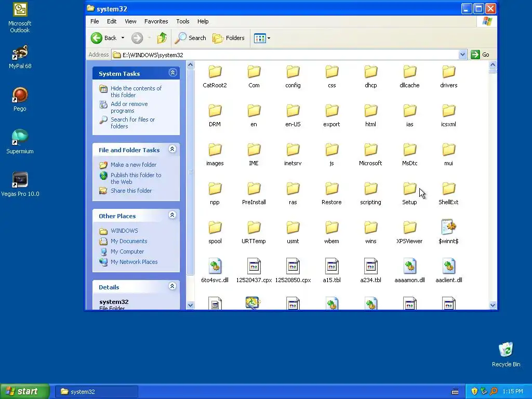Select the Vegas Pro 10.0 shortcut
Image resolution: width=532 pixels, height=399 pixels.
click(x=20, y=184)
